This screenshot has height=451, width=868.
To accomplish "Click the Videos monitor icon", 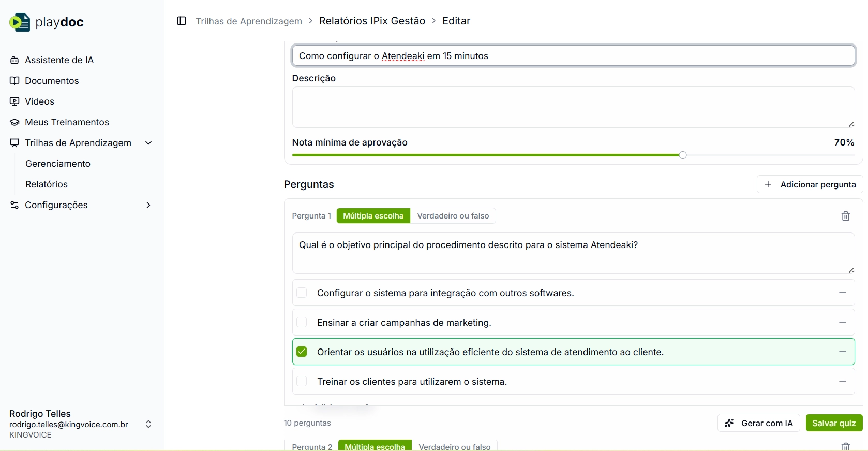I will click(14, 101).
